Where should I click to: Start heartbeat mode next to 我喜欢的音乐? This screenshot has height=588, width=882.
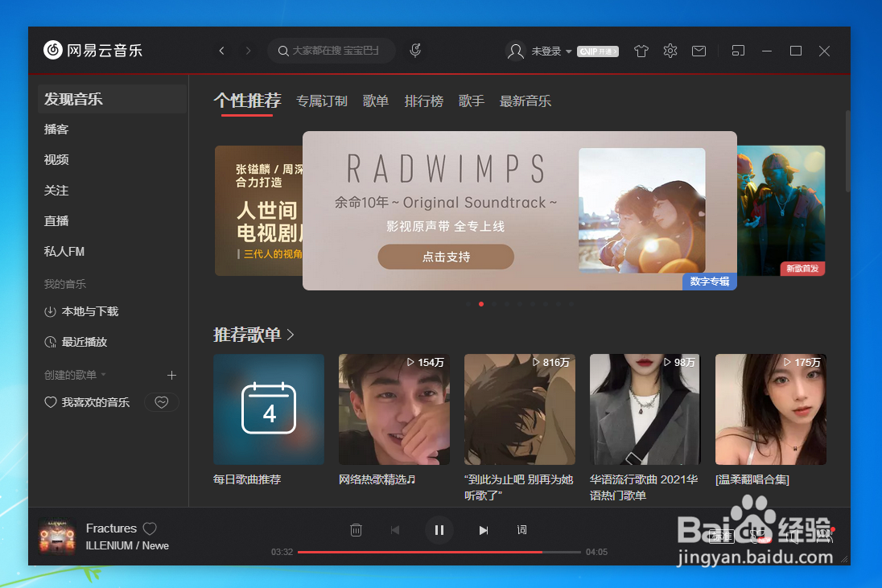point(162,402)
